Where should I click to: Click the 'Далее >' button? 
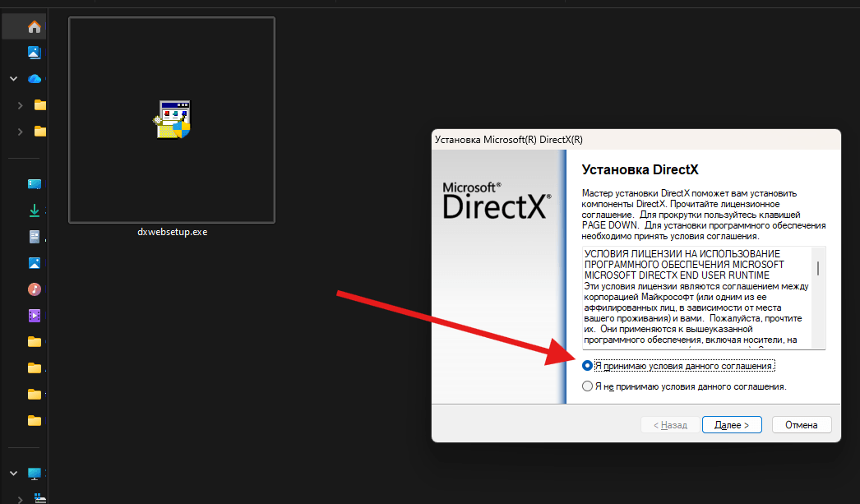731,425
